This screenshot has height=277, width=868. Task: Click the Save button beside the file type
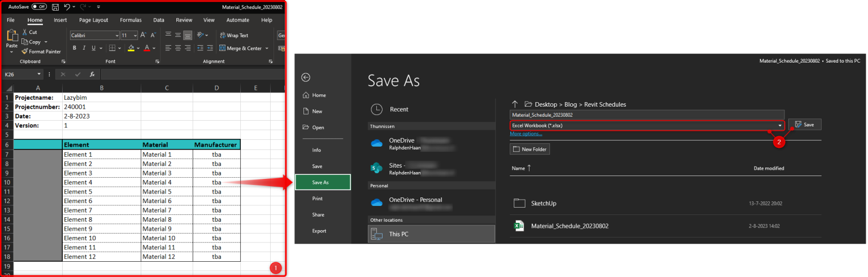(805, 124)
